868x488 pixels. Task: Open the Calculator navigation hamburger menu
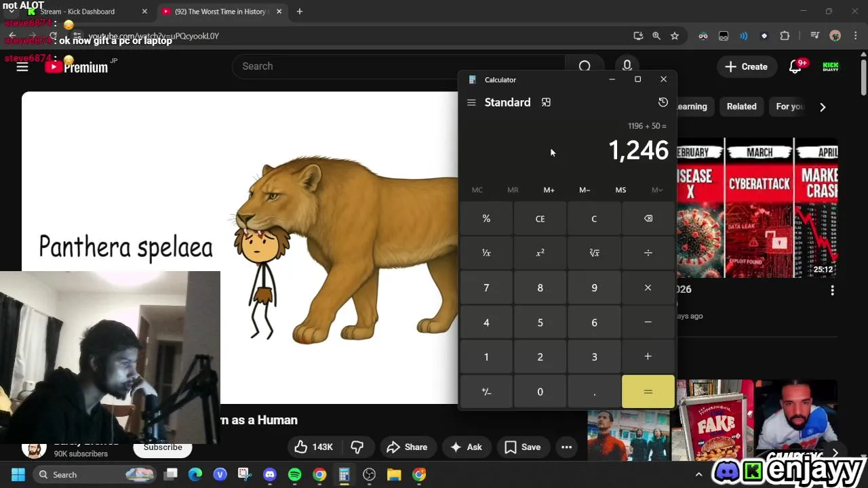click(x=471, y=102)
